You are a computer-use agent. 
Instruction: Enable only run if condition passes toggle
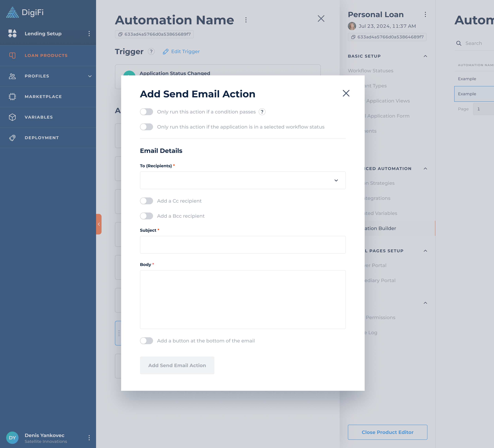[x=146, y=112]
